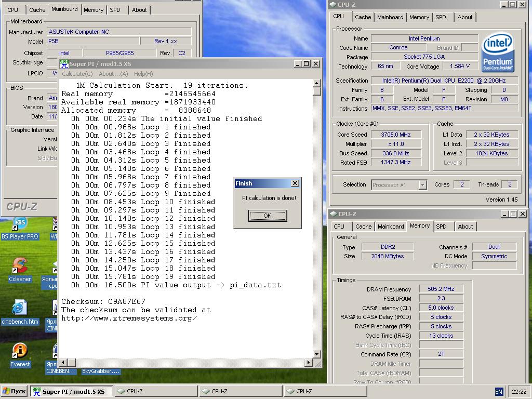Click Checksum: C9A87E67 line
Viewport: 532px width, 399px height.
coord(103,301)
